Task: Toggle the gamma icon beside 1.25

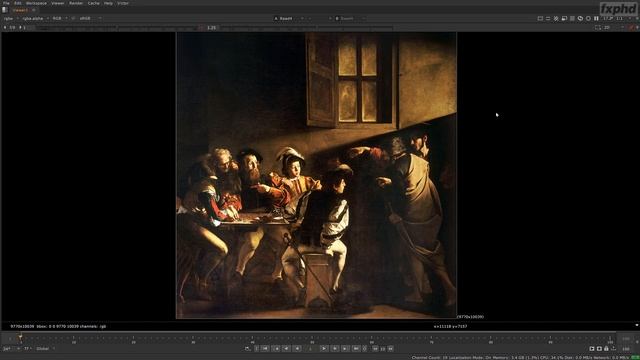Action: coord(201,28)
